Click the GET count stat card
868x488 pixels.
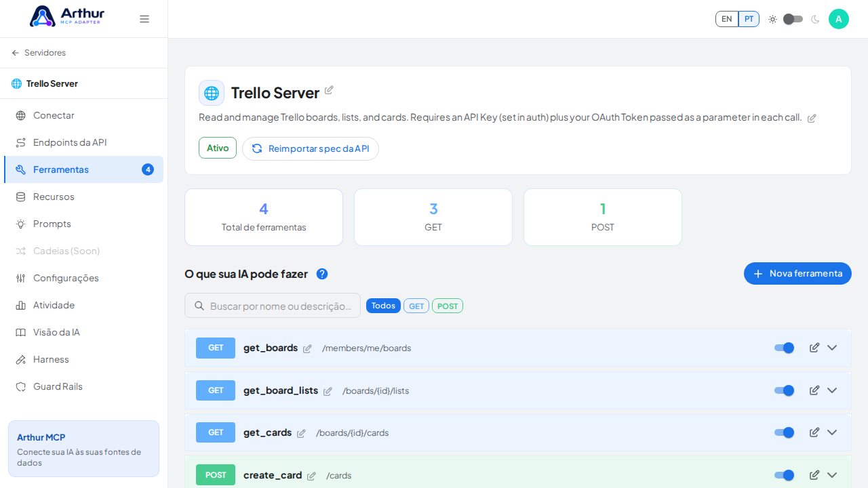[433, 217]
